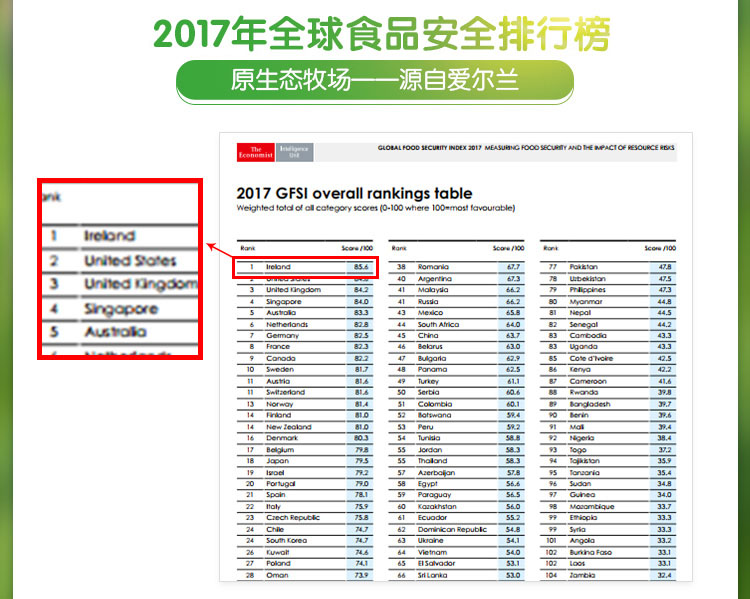Viewport: 750px width, 599px height.
Task: Click Nigeria at rank 92
Action: click(582, 438)
